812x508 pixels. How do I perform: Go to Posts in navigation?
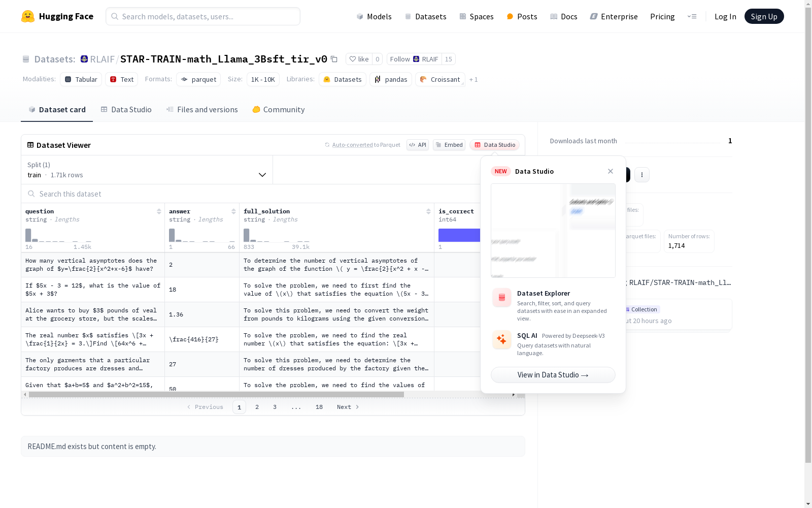coord(522,16)
